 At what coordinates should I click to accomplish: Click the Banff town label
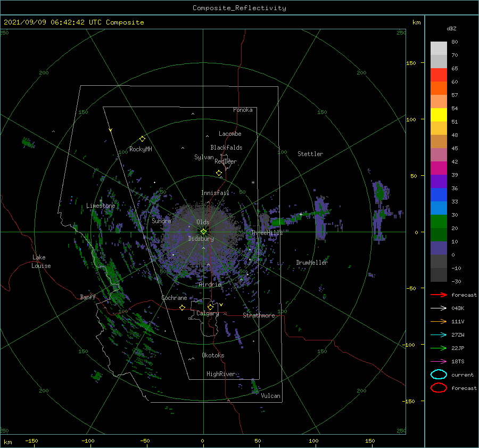(88, 297)
